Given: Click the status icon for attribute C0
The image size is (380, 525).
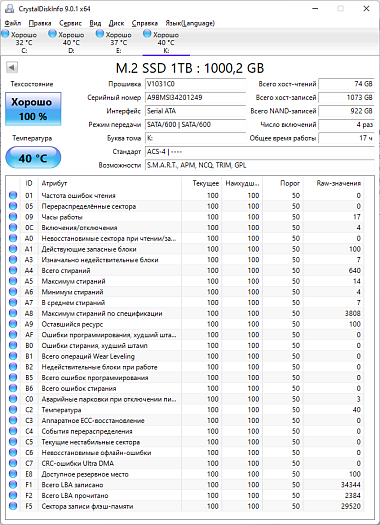Looking at the screenshot, I should (13, 399).
